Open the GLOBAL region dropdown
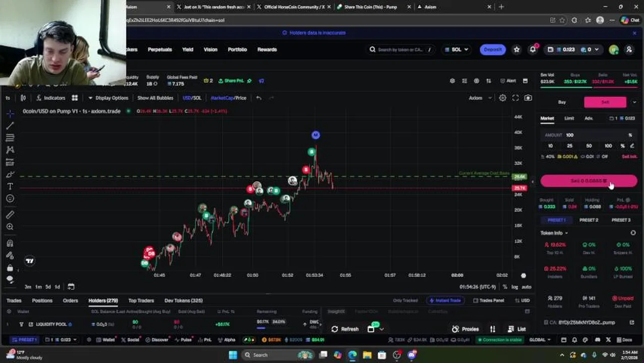The height and width of the screenshot is (363, 644). [x=540, y=340]
